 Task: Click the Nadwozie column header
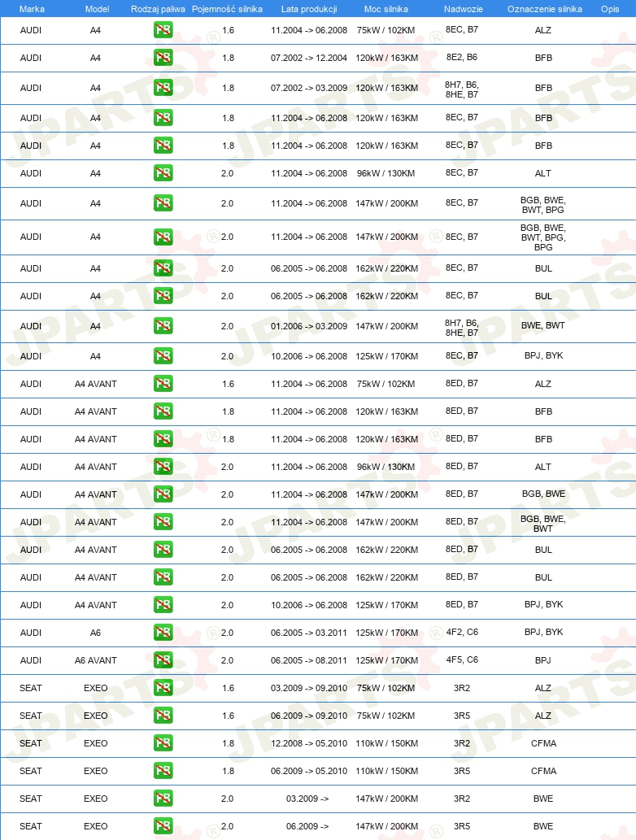point(464,9)
